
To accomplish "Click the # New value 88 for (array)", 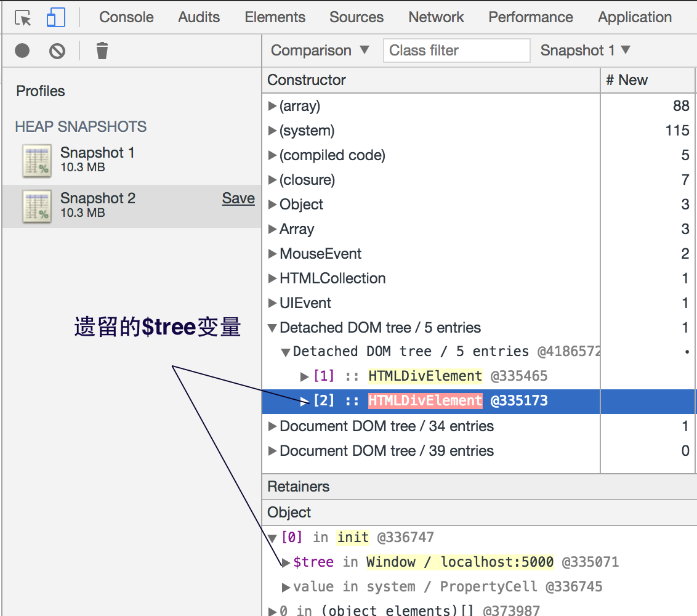I will click(680, 106).
